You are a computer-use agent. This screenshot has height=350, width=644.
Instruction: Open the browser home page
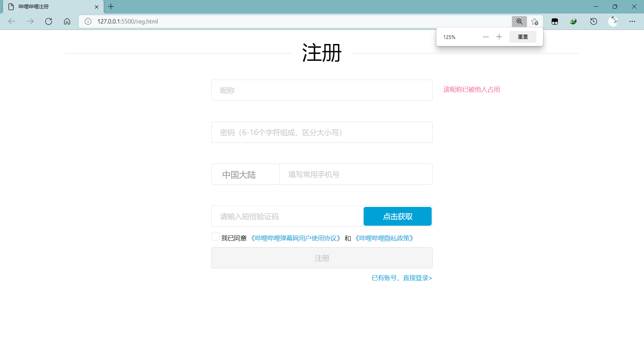[x=67, y=21]
